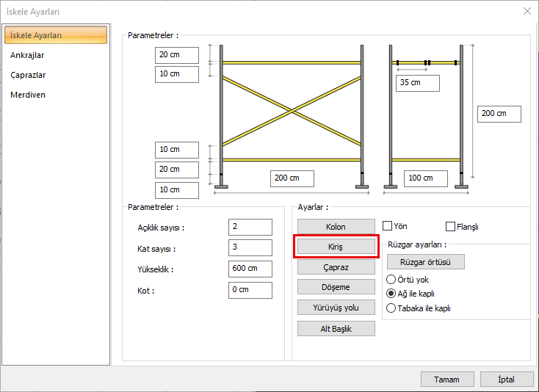The image size is (539, 392).
Task: Click the Kat sayısı input field
Action: click(x=250, y=247)
